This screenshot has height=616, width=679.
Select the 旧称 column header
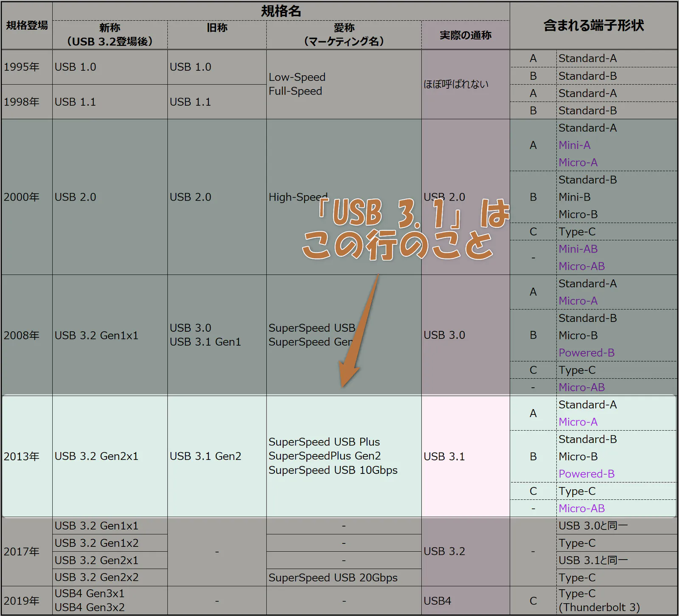(217, 35)
